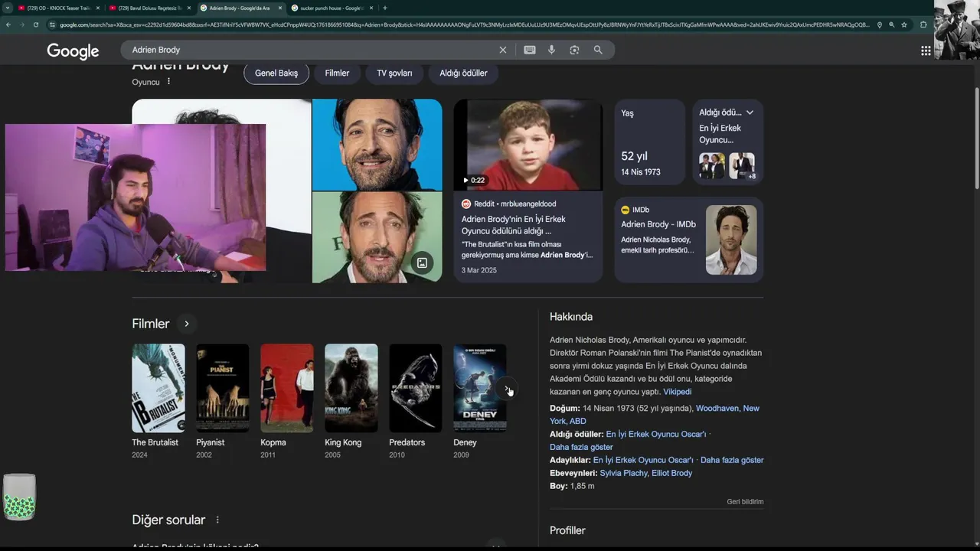Open the browser extensions puzzle icon
Image resolution: width=980 pixels, height=551 pixels.
(923, 24)
